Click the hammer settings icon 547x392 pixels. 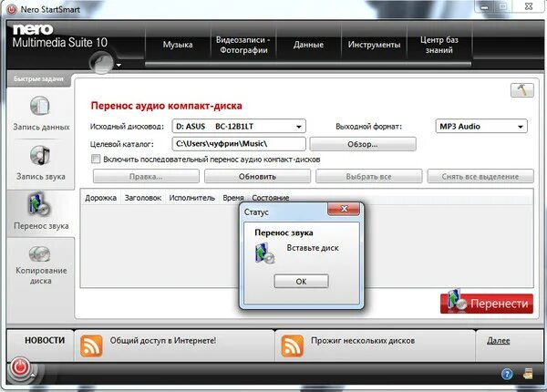coord(521,90)
